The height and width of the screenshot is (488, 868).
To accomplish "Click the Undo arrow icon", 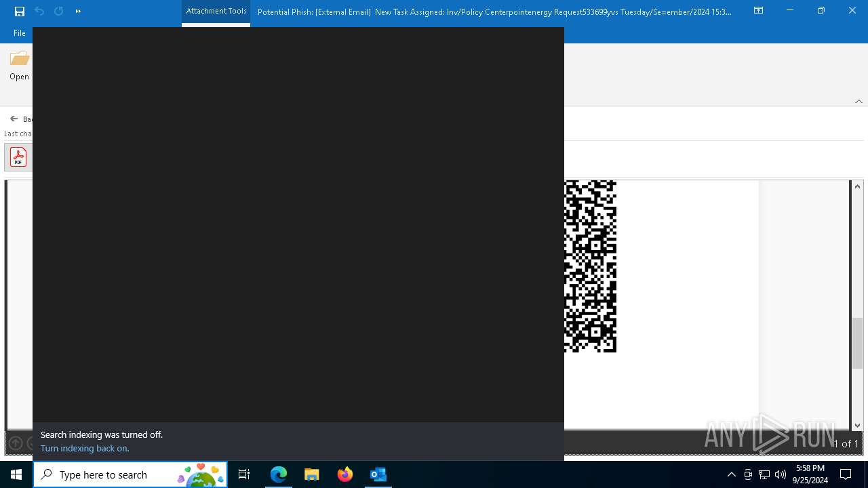I will point(39,12).
